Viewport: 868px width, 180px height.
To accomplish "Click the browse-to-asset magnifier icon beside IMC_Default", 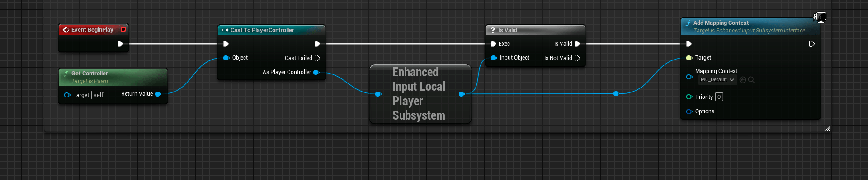I will [x=751, y=80].
